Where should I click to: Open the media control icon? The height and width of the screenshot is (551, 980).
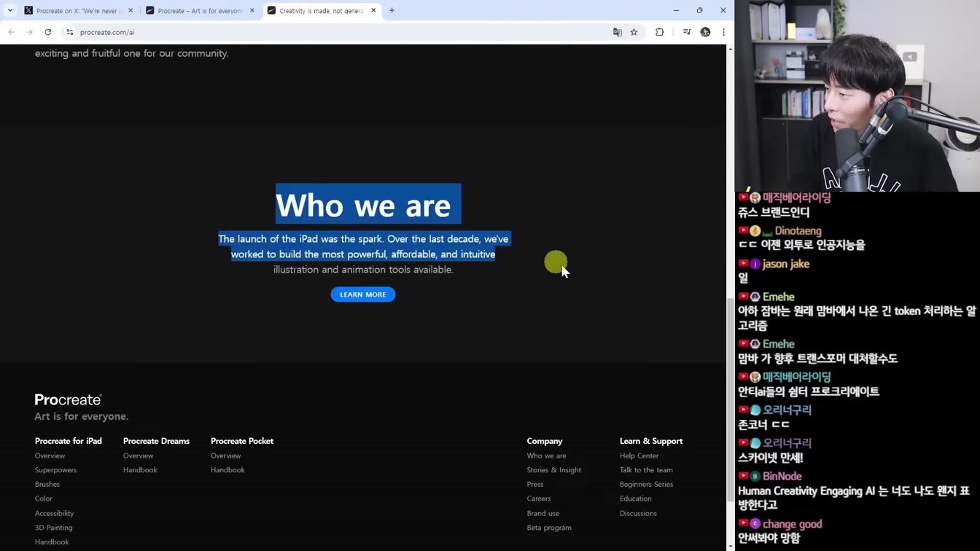[x=687, y=32]
